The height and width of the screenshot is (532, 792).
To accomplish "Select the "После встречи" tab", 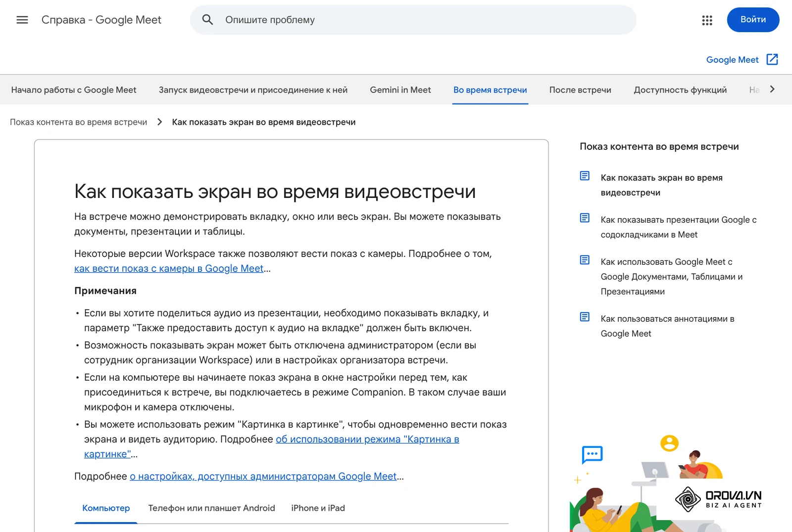I will pyautogui.click(x=580, y=90).
